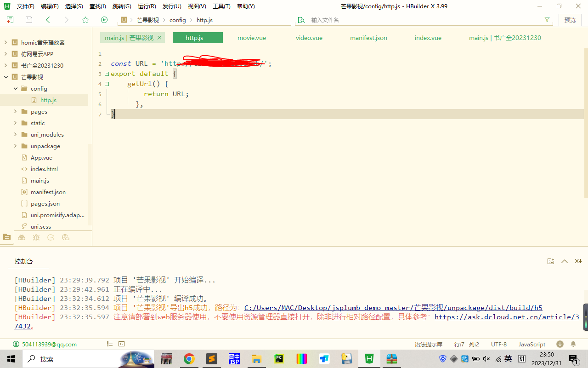Open the cloud browser panel icon
This screenshot has width=588, height=368.
(x=66, y=237)
